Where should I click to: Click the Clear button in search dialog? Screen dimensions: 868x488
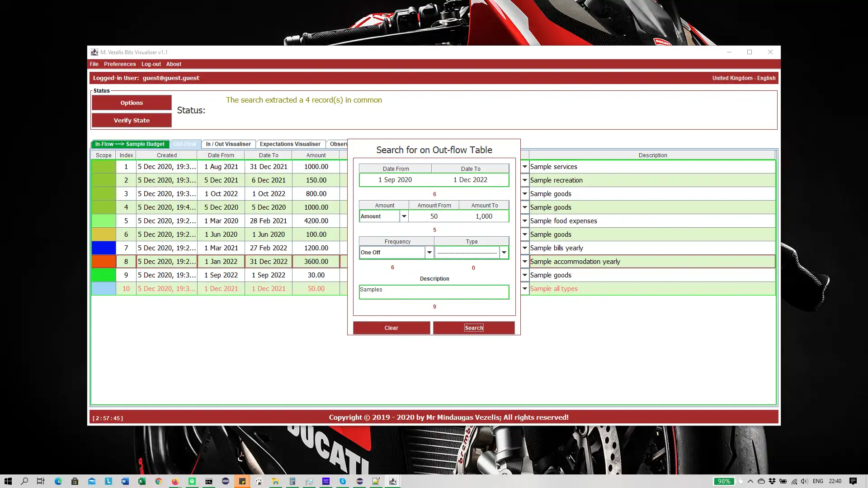[392, 327]
